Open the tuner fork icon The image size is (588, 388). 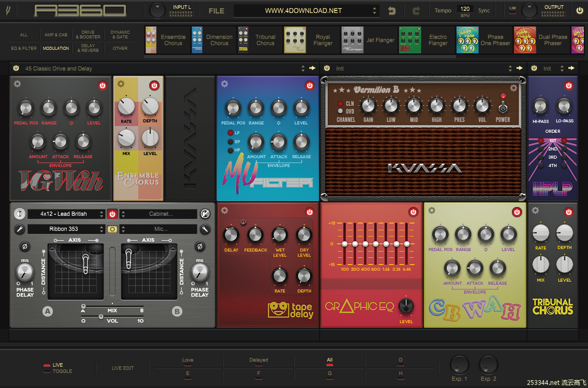9,10
